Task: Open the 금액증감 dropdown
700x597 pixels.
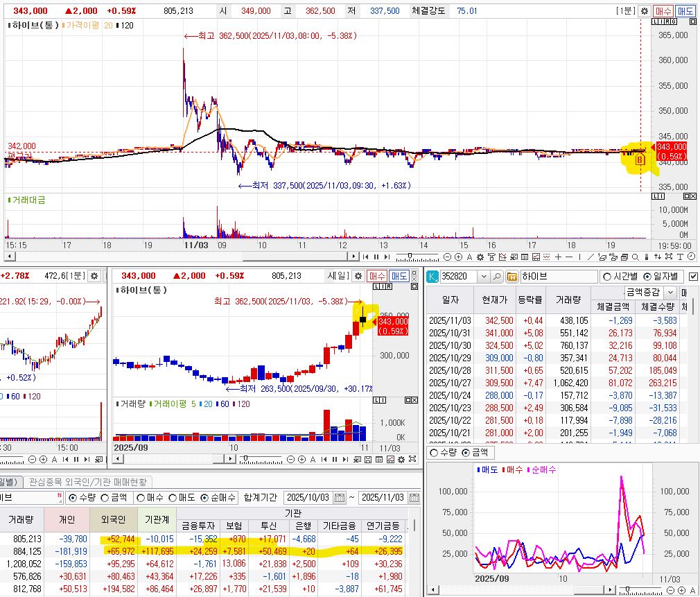Action: [x=670, y=293]
